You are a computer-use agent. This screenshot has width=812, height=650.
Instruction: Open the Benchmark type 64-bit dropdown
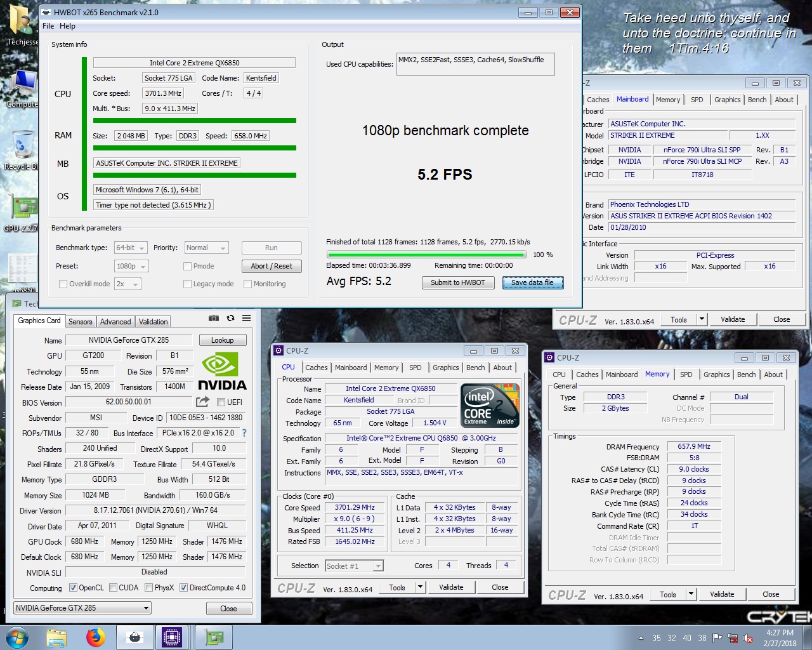click(131, 248)
